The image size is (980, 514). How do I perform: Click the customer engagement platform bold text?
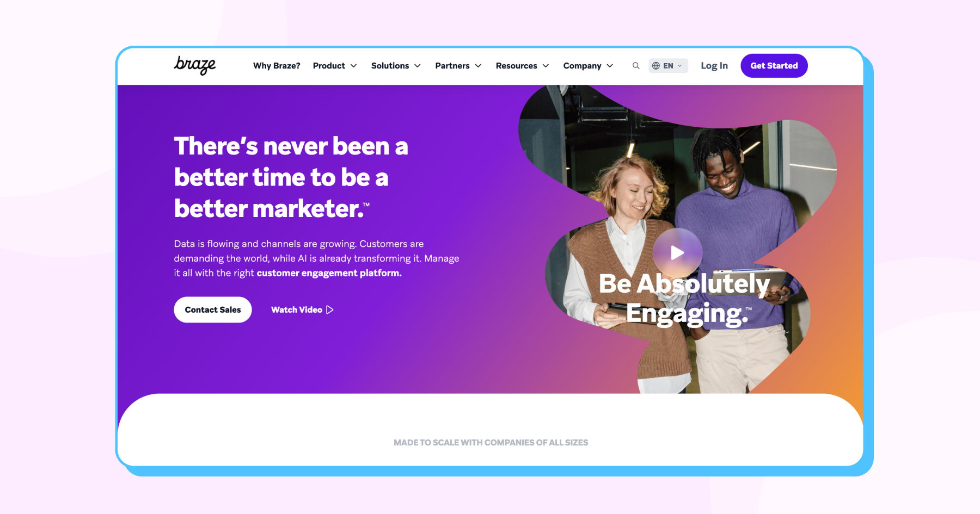(329, 273)
